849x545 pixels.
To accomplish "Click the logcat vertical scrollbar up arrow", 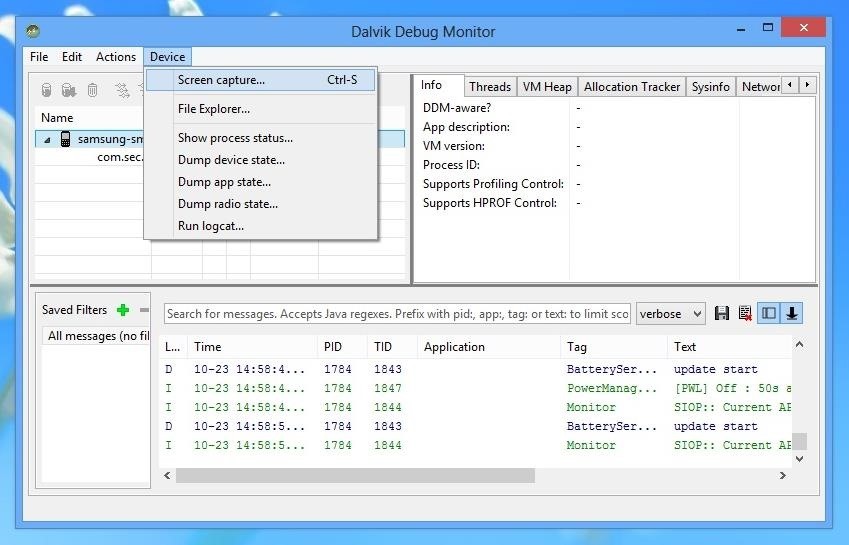I will pos(799,345).
